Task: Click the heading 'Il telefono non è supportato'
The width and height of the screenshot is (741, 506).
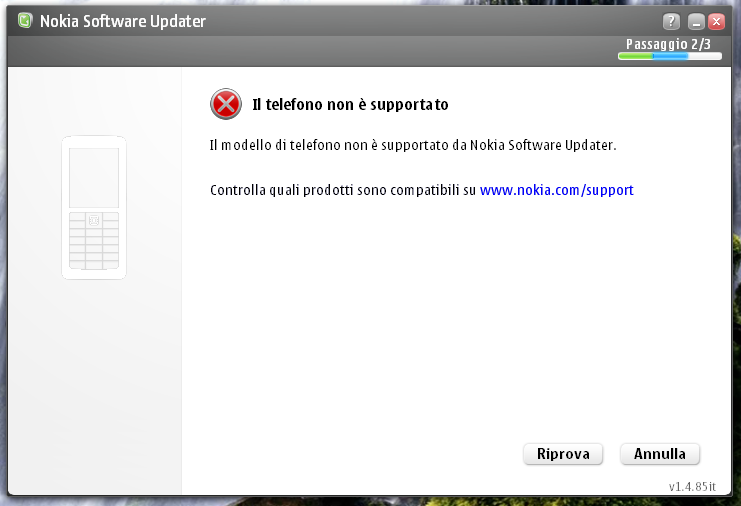Action: 350,104
